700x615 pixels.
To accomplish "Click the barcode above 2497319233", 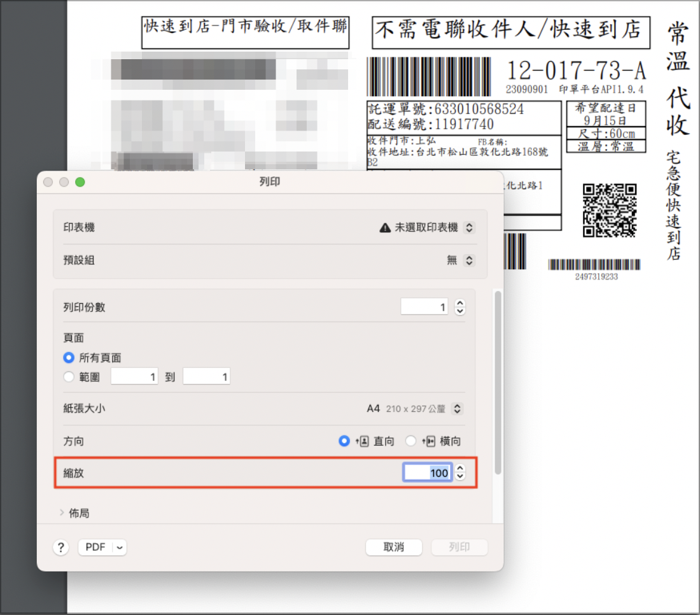I will coord(594,264).
